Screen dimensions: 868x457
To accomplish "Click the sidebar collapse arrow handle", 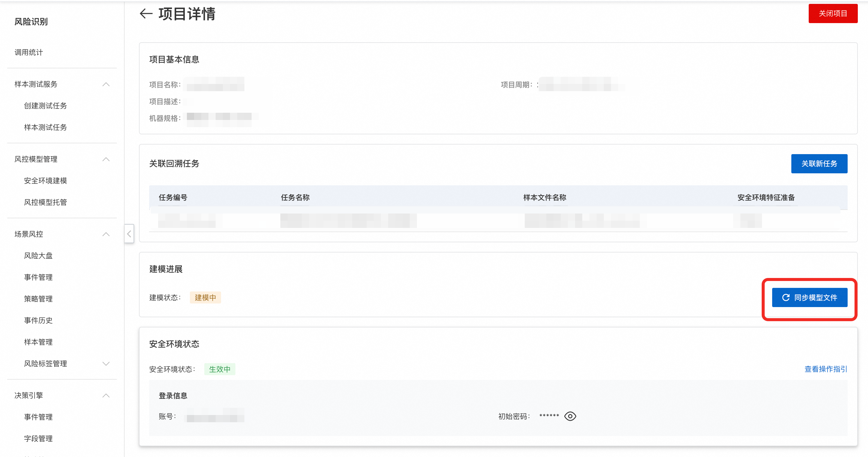I will [x=129, y=233].
